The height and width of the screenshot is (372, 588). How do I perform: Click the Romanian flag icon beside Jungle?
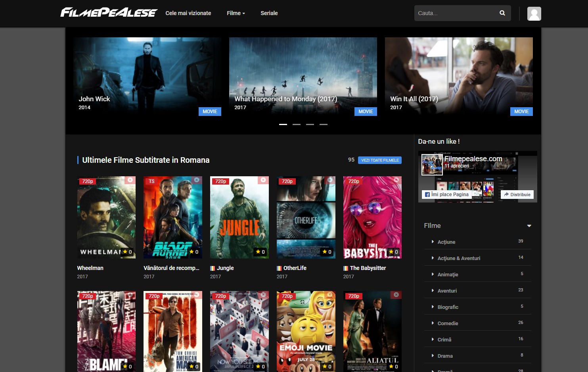point(213,268)
